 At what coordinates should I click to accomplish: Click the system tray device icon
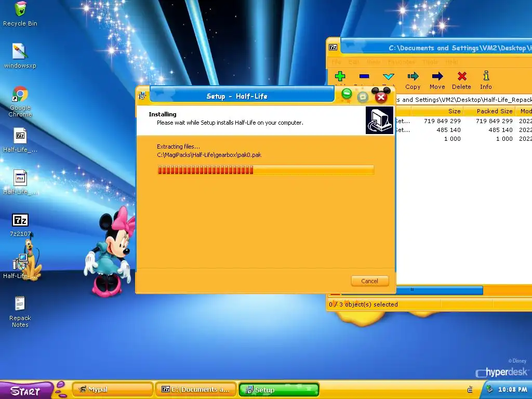(470, 390)
